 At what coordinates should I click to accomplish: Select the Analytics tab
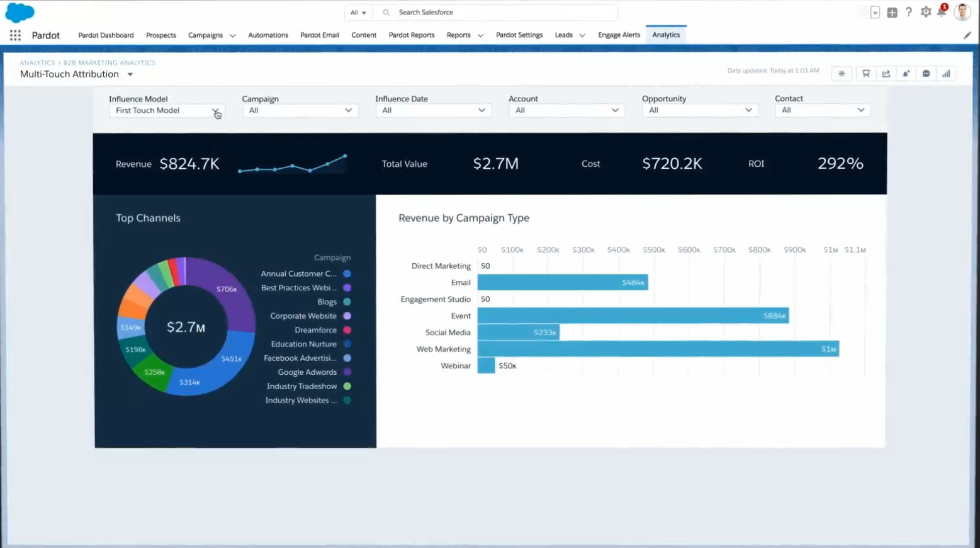click(x=666, y=35)
